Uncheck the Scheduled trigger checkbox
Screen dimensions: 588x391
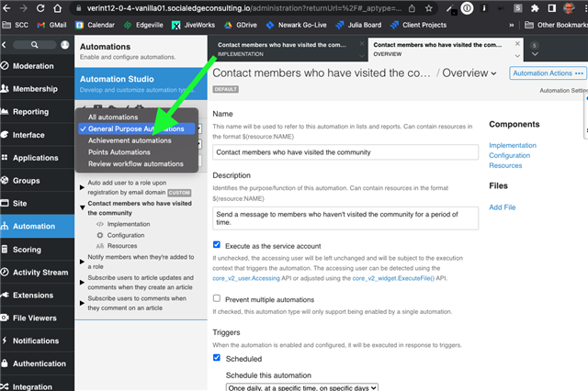click(x=217, y=357)
